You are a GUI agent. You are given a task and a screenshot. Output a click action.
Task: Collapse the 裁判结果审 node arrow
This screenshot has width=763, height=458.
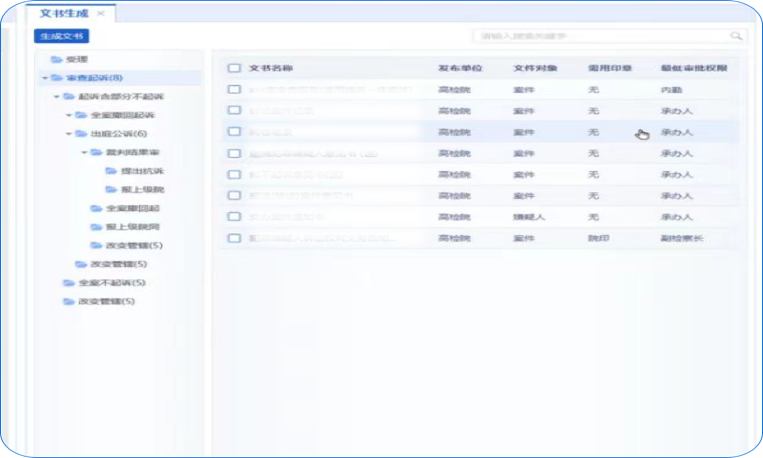(x=83, y=152)
